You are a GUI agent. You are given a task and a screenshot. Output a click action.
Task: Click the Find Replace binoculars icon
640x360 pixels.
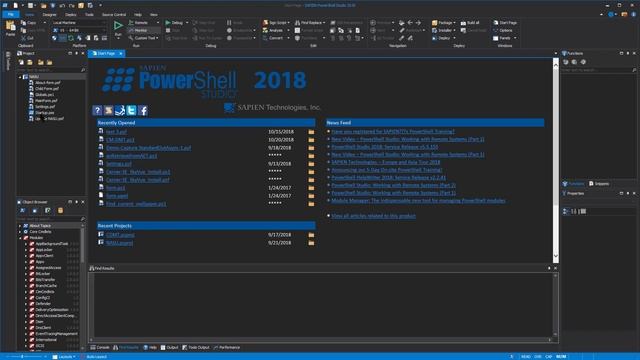[297, 23]
